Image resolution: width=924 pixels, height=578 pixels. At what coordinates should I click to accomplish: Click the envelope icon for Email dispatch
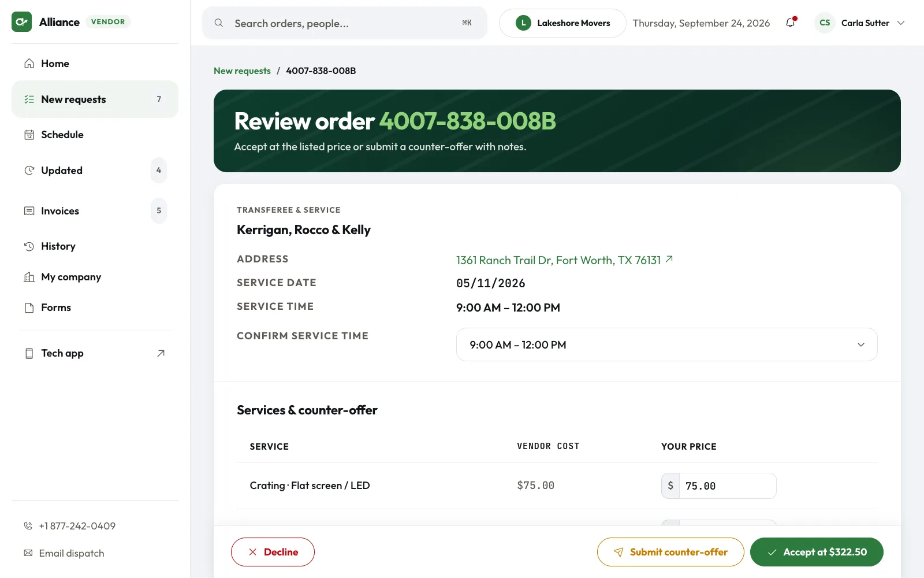point(28,553)
